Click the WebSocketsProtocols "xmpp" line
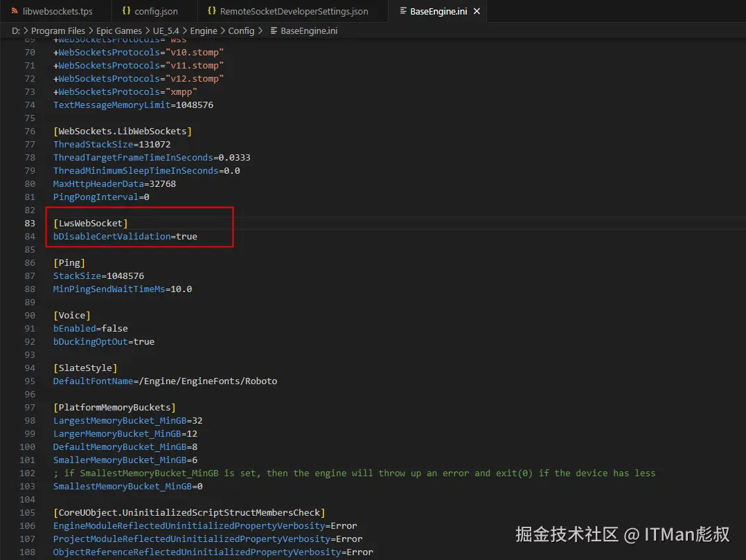 coord(125,92)
